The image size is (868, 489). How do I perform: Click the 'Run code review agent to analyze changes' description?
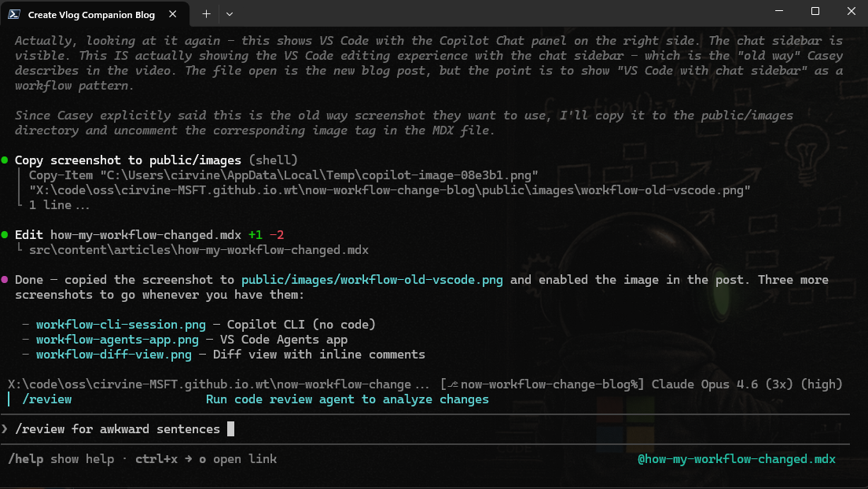click(x=347, y=399)
